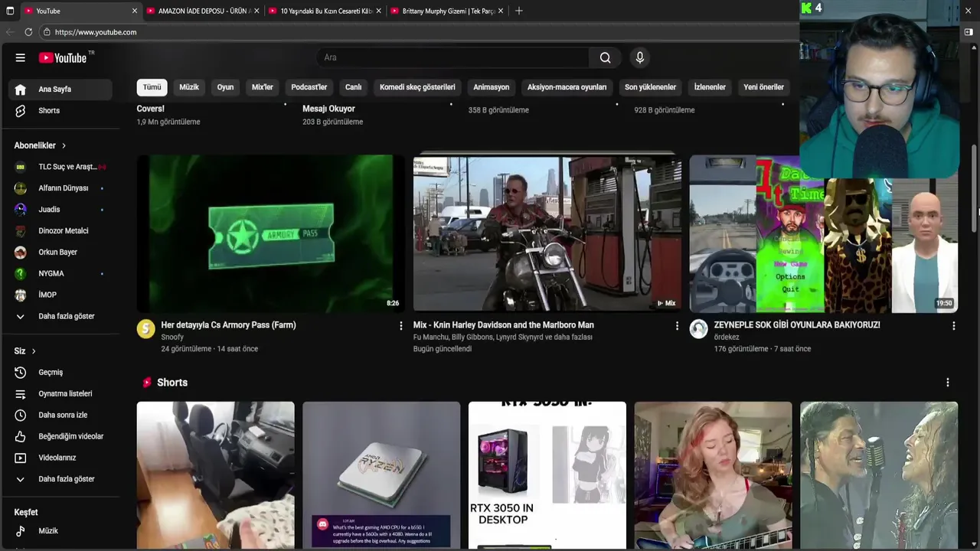
Task: Open Müzik under Keşfet
Action: (x=60, y=530)
